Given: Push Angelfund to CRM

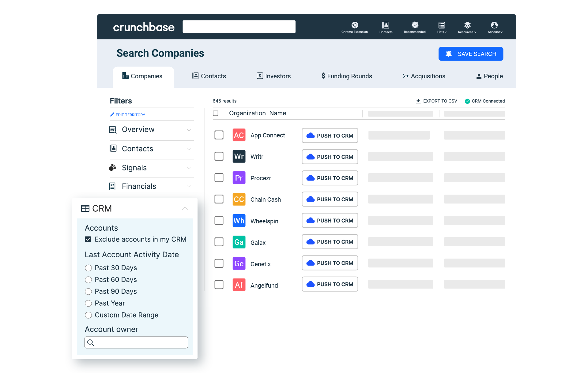Looking at the screenshot, I should tap(330, 284).
